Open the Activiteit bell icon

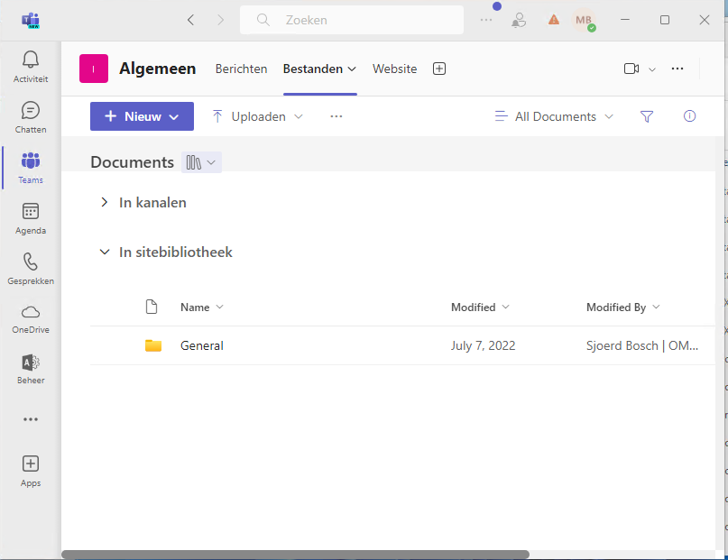pyautogui.click(x=31, y=60)
